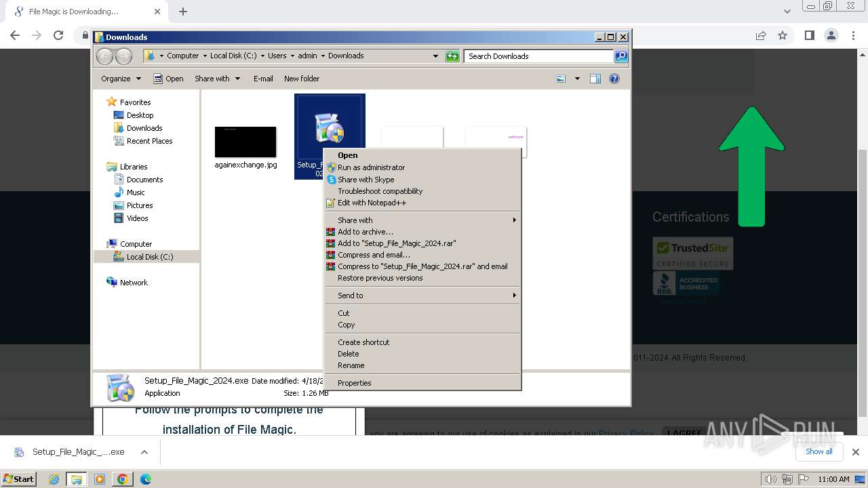Open Music library
Image resolution: width=868 pixels, height=488 pixels.
[136, 192]
